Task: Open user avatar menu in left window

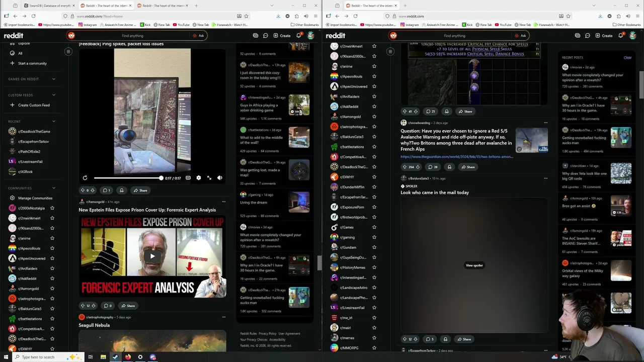Action: tap(311, 36)
